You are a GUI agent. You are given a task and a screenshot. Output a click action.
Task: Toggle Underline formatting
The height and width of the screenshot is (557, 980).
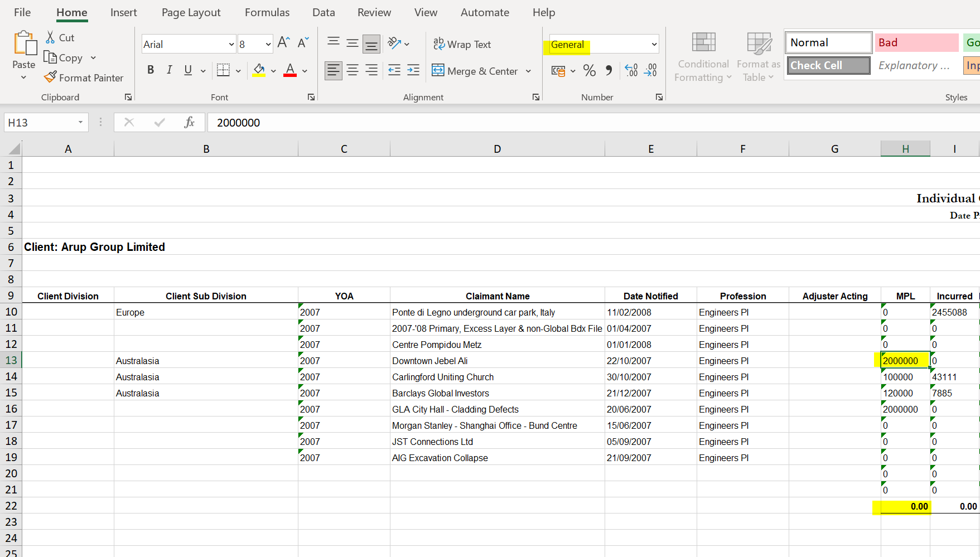pyautogui.click(x=188, y=70)
